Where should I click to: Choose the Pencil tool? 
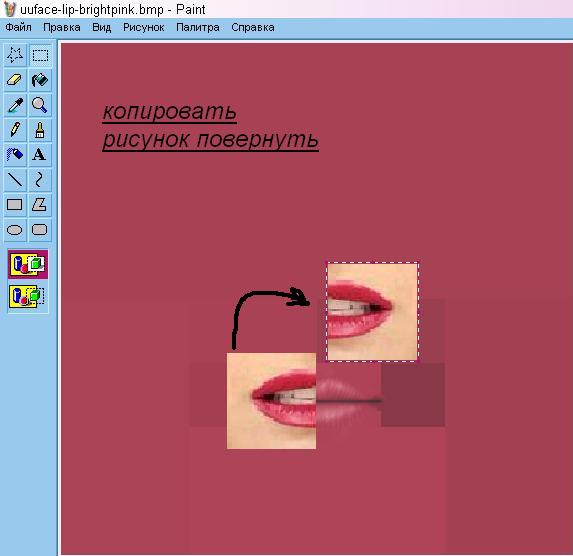pos(15,130)
